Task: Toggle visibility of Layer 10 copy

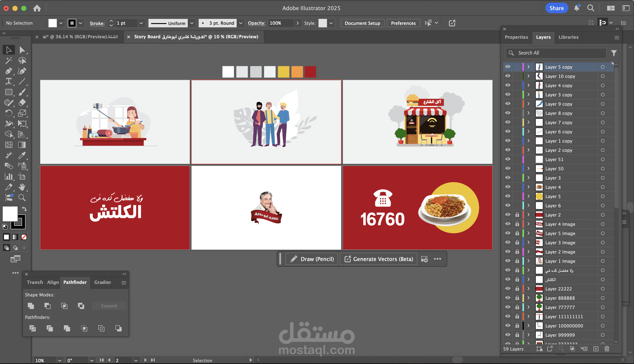Action: (508, 76)
